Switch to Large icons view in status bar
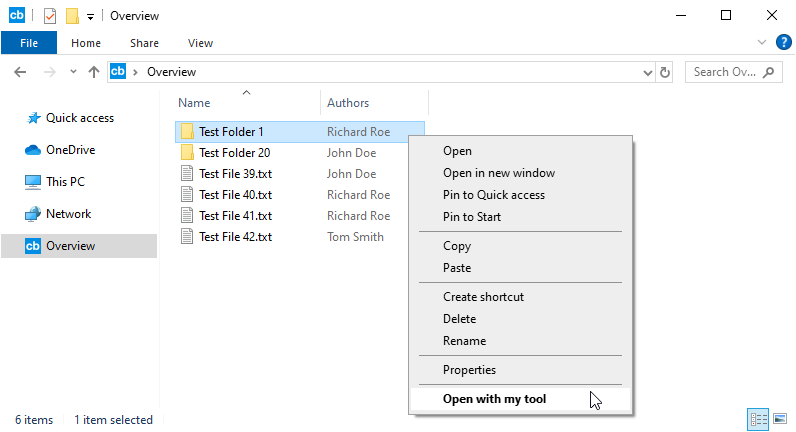 (x=779, y=419)
